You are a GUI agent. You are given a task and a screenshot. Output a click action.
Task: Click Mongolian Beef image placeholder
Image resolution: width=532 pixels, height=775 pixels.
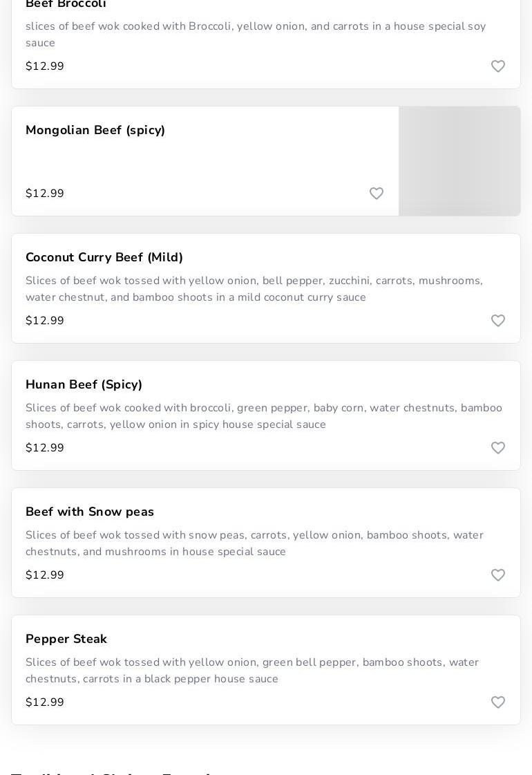coord(459,161)
